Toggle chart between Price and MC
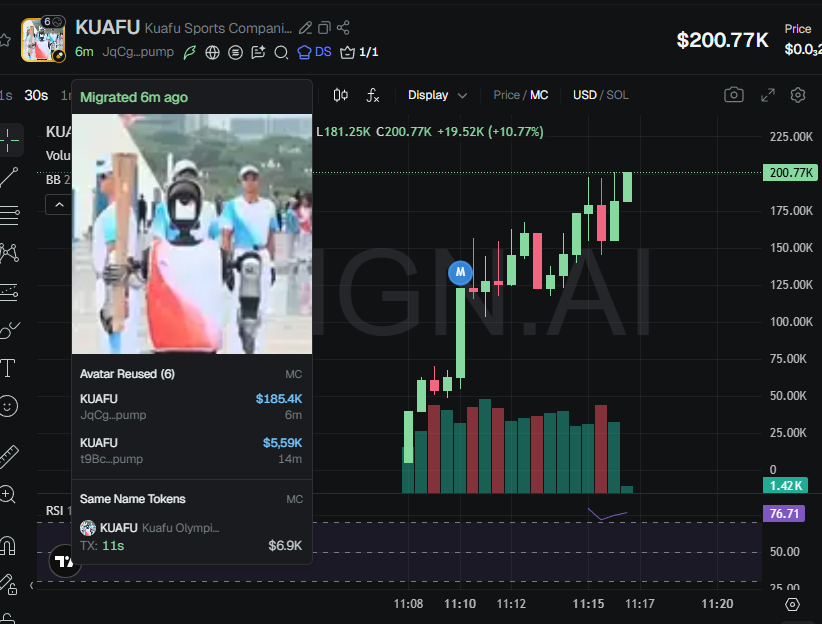This screenshot has width=822, height=624. click(520, 95)
